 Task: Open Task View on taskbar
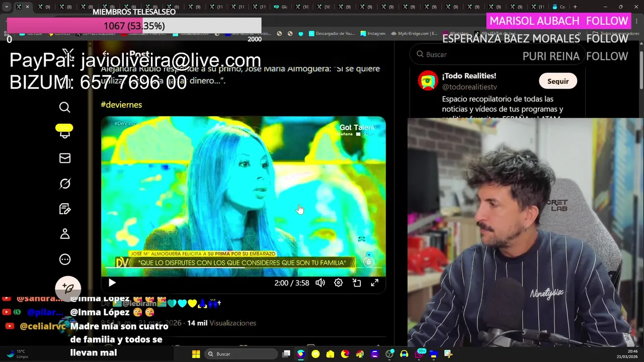tap(286, 354)
